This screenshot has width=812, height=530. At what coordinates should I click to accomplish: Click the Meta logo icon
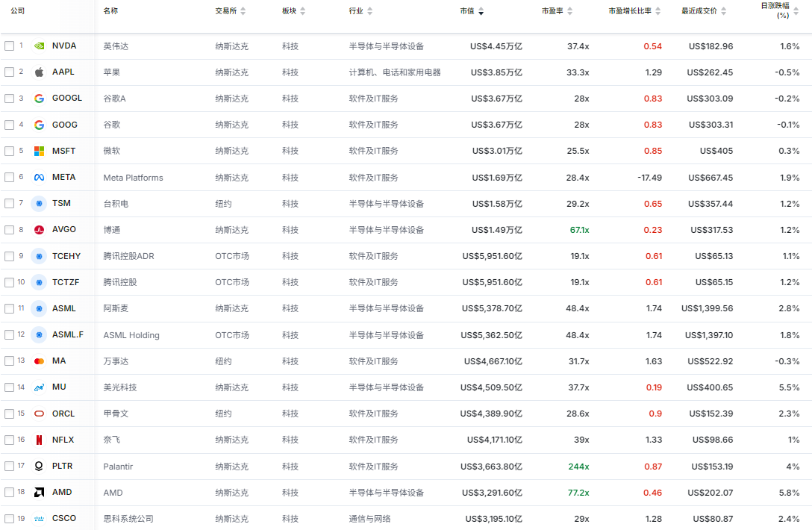39,178
